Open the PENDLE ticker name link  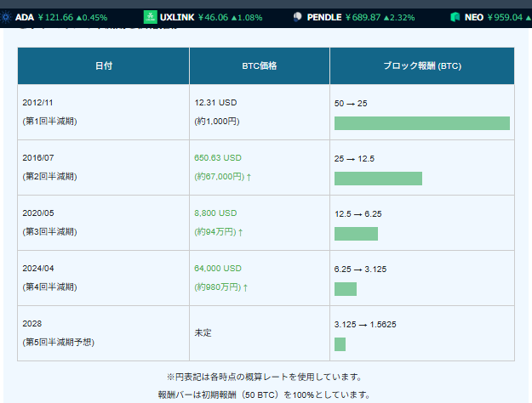(324, 17)
